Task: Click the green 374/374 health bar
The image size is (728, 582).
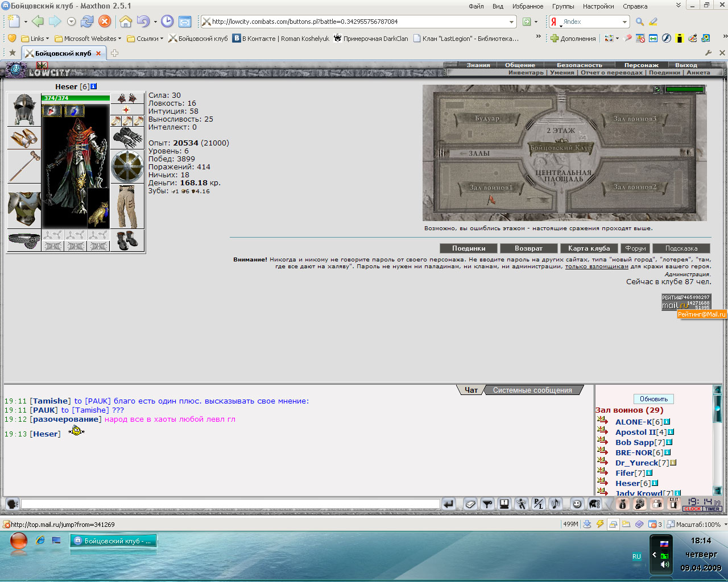Action: pos(76,98)
